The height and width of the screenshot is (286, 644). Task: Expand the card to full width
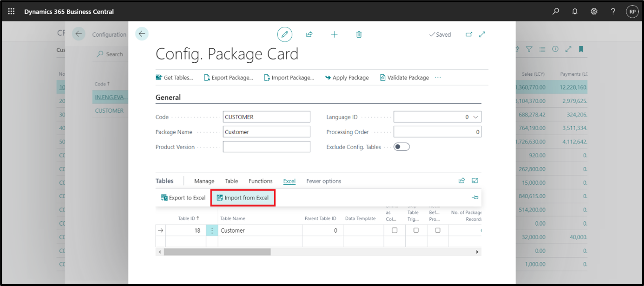[x=482, y=34]
